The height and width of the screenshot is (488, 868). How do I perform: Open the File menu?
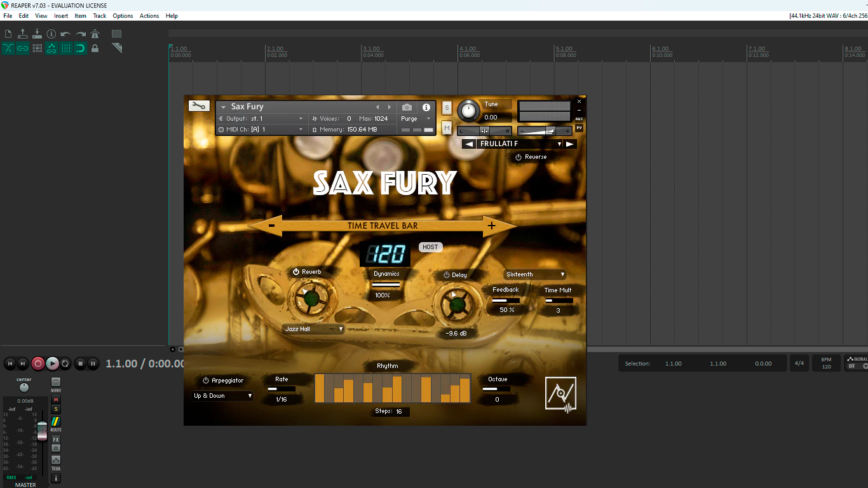[x=8, y=16]
